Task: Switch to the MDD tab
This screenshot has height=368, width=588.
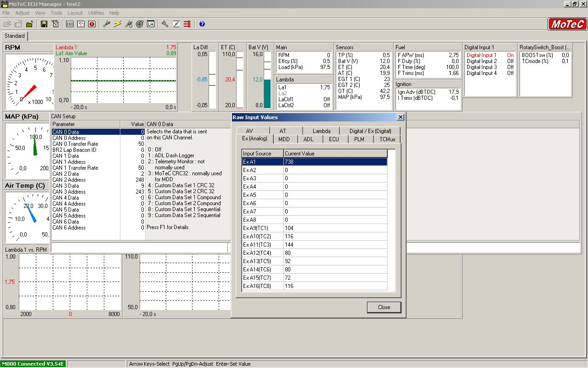Action: (284, 139)
